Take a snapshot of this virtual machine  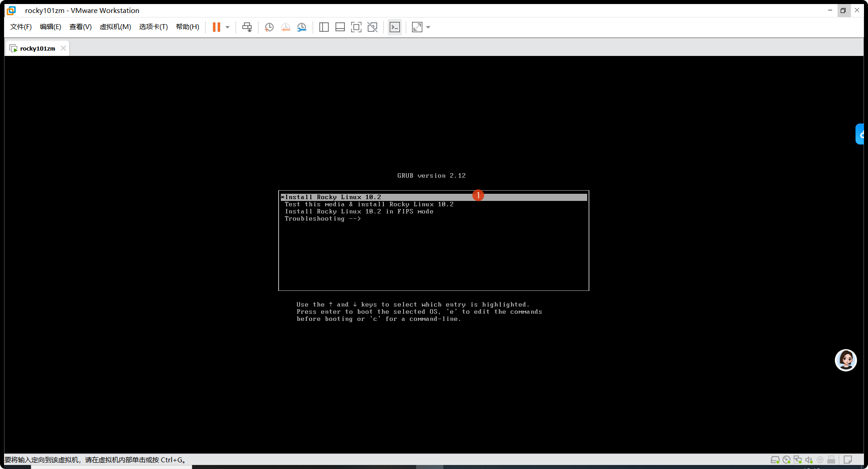click(x=269, y=27)
